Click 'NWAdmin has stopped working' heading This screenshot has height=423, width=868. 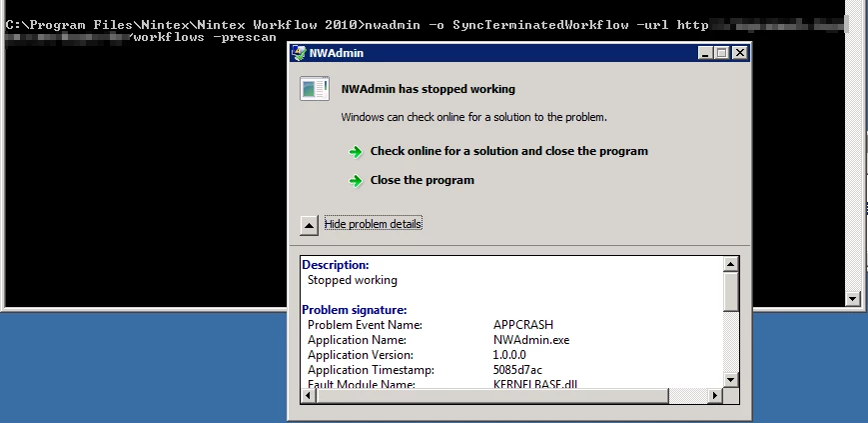point(428,89)
